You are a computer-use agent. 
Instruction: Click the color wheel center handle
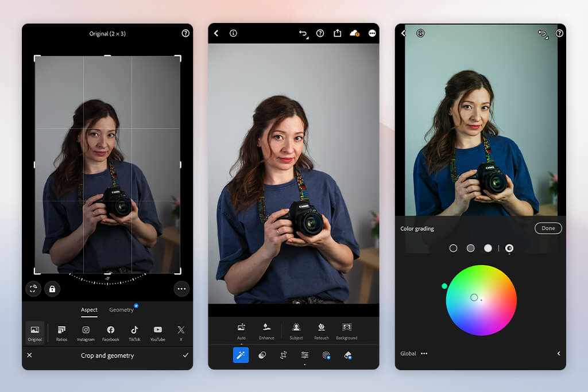pyautogui.click(x=474, y=297)
